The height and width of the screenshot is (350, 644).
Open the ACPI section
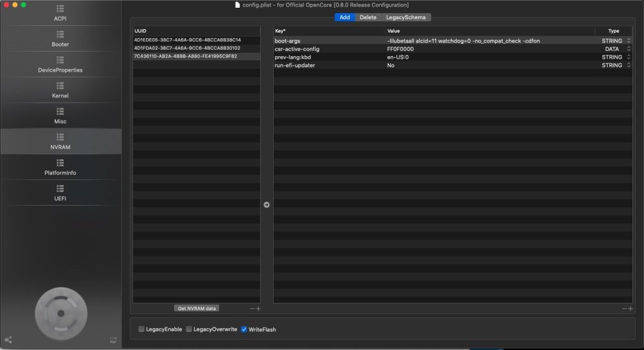[61, 13]
